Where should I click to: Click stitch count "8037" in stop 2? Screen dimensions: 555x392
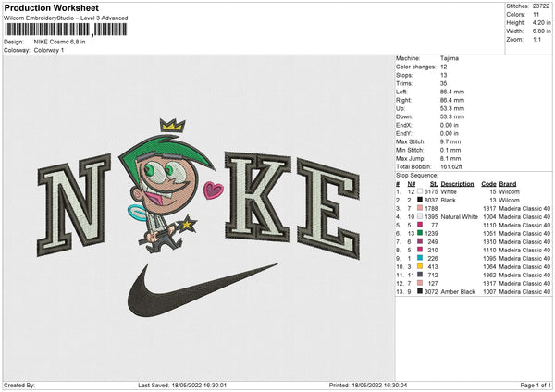[431, 201]
